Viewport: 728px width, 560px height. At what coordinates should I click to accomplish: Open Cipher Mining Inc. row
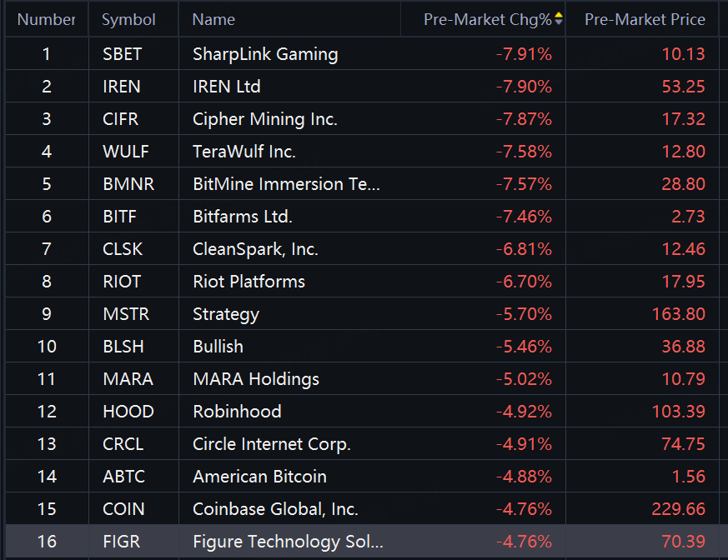coord(265,119)
